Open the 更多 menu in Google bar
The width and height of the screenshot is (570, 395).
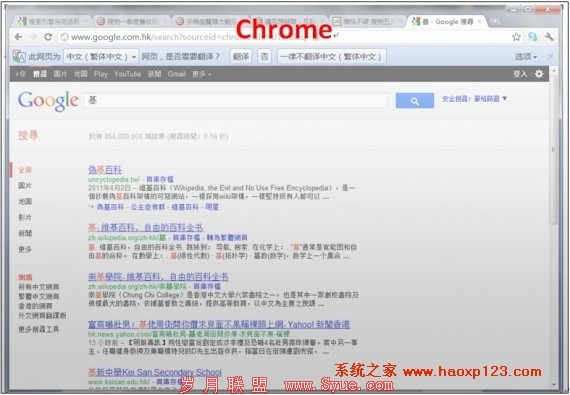coord(201,74)
